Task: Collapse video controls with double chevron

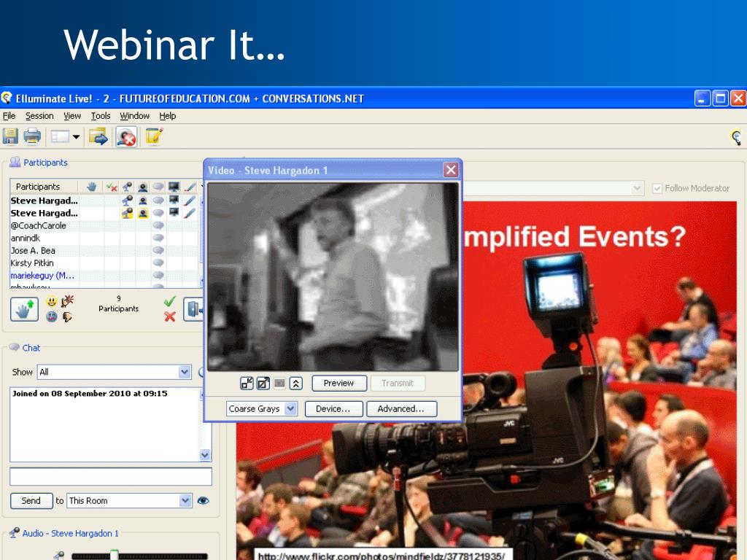Action: pyautogui.click(x=296, y=384)
